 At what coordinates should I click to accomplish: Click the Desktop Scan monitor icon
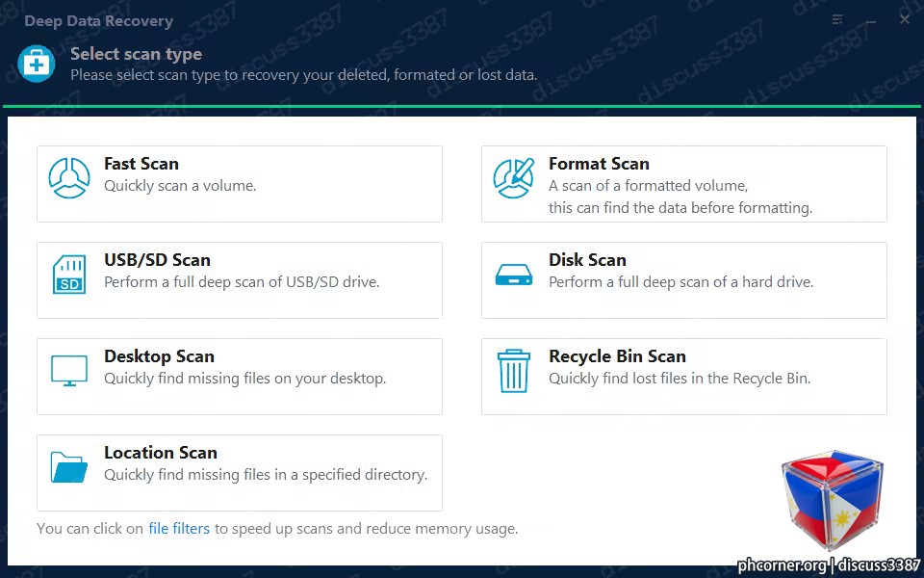pos(69,370)
